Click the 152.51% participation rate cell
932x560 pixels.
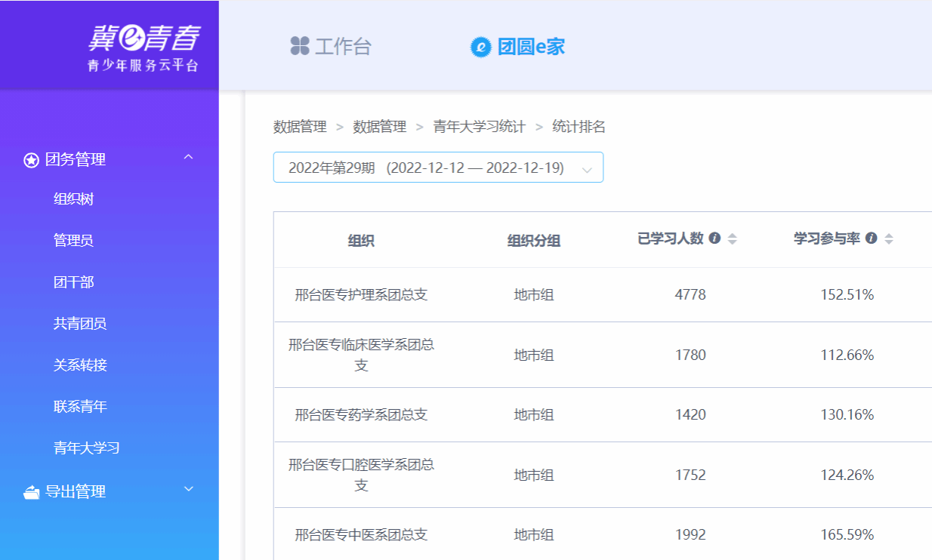[847, 295]
